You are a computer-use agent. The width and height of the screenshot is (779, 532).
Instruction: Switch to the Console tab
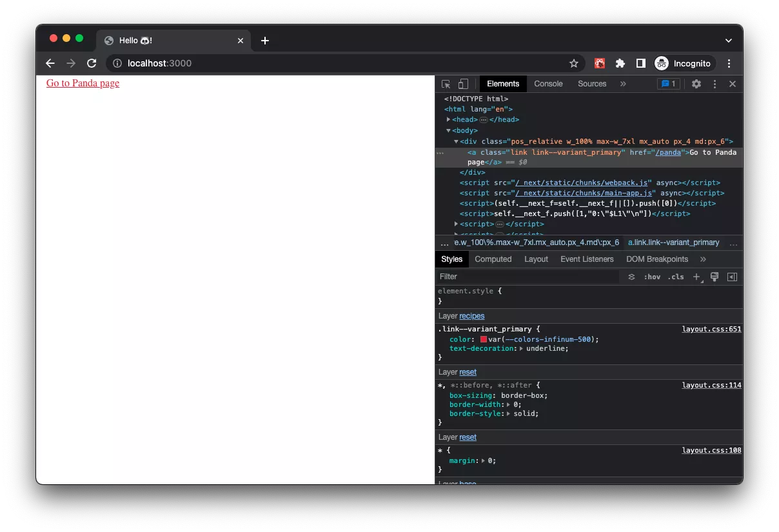click(548, 84)
